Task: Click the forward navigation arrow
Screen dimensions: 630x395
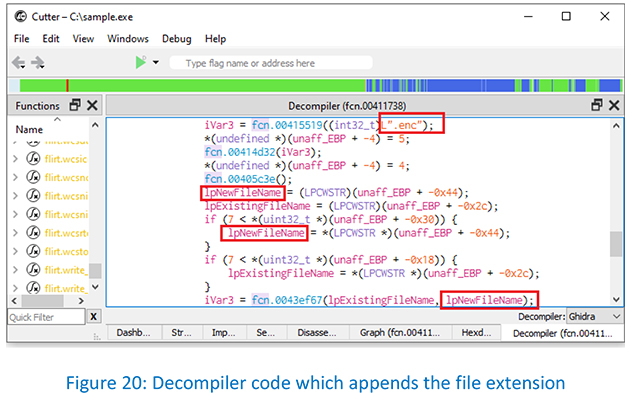Action: coord(38,63)
